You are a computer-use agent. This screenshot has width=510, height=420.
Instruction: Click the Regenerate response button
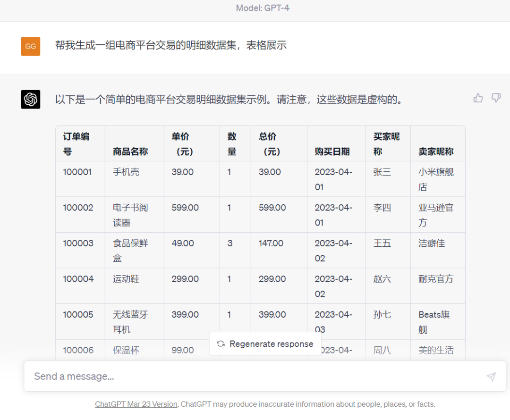tap(265, 344)
